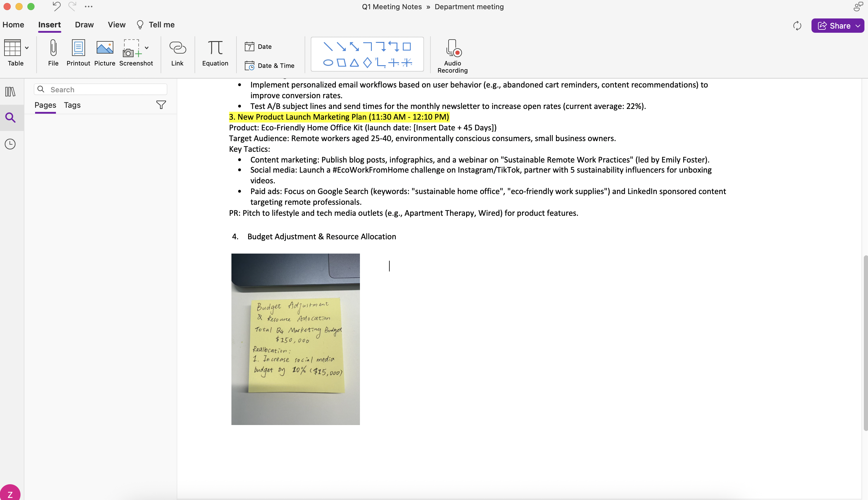Click the 'Product: Eco-Friendly Home Office Kit' line
Image resolution: width=868 pixels, height=500 pixels.
(x=363, y=128)
